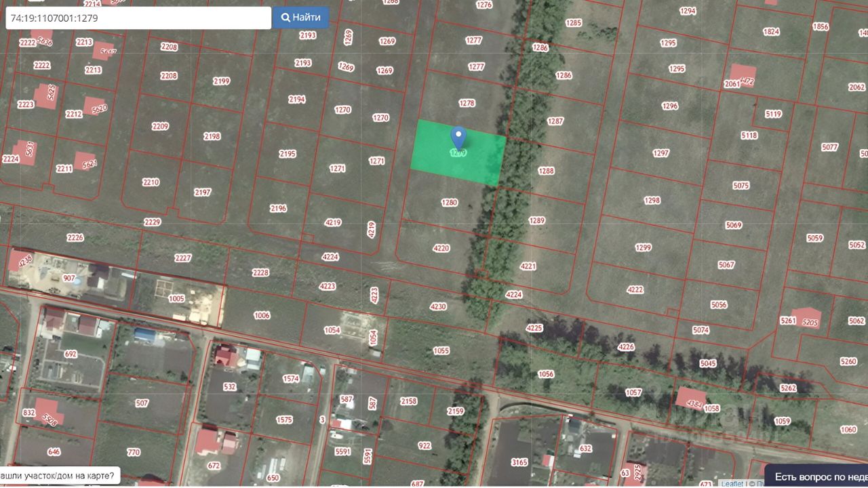Select parcel label 5069
Viewport: 868px width, 488px height.
[734, 225]
